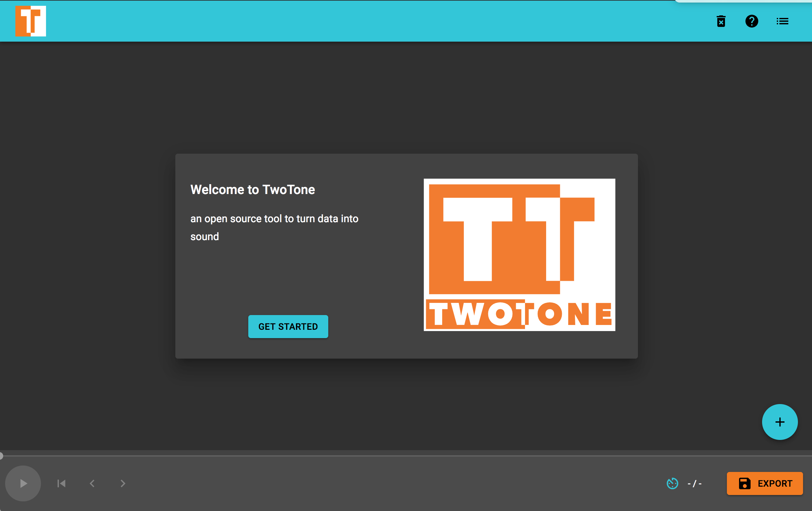Skip to the beginning of the track
The width and height of the screenshot is (812, 511).
coord(61,483)
